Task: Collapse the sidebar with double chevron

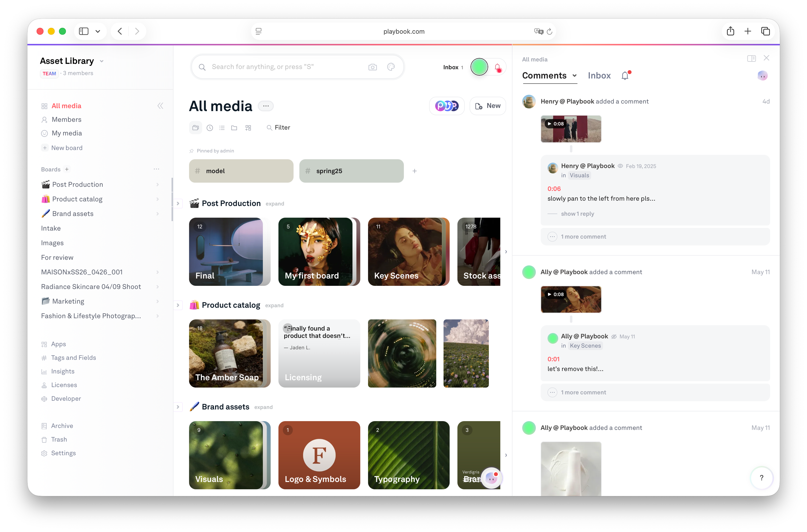Action: [x=160, y=106]
